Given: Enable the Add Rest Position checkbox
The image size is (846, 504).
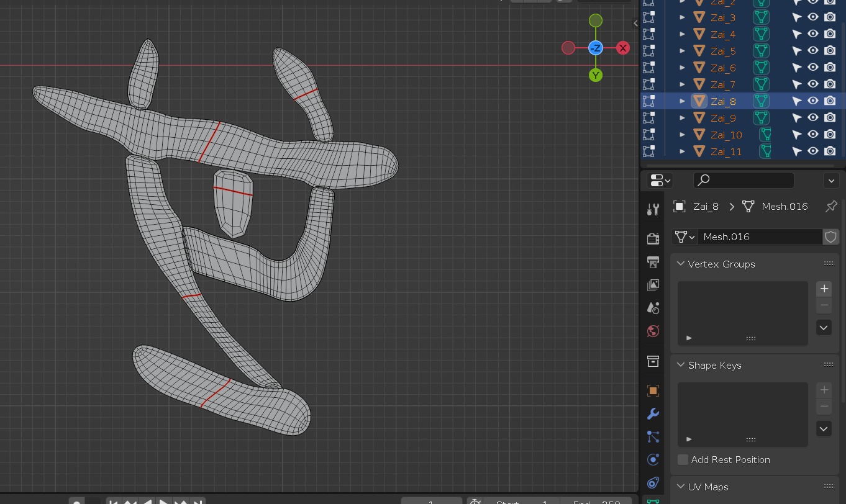Looking at the screenshot, I should click(x=683, y=460).
